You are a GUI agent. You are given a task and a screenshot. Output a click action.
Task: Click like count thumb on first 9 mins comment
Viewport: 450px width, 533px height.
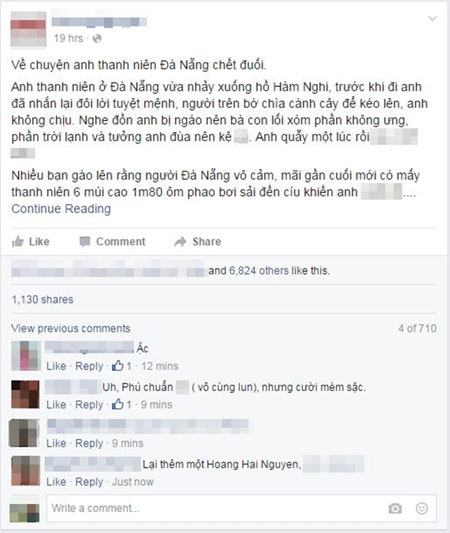tap(118, 405)
